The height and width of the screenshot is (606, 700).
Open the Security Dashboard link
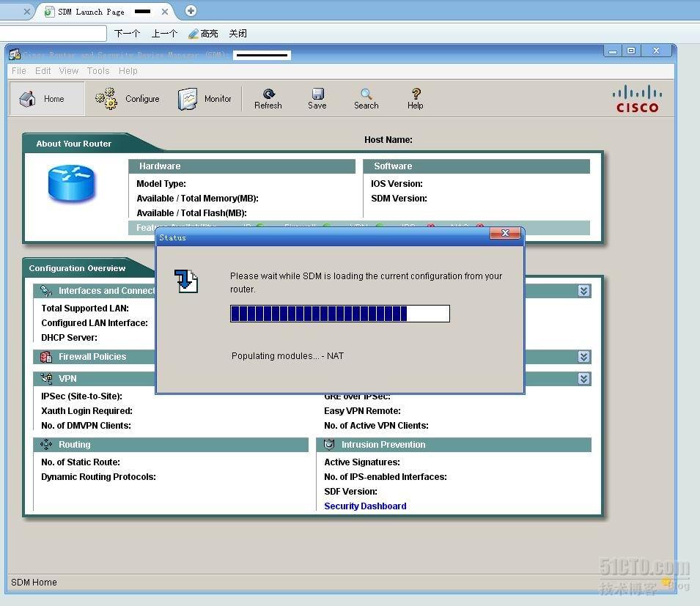point(365,506)
